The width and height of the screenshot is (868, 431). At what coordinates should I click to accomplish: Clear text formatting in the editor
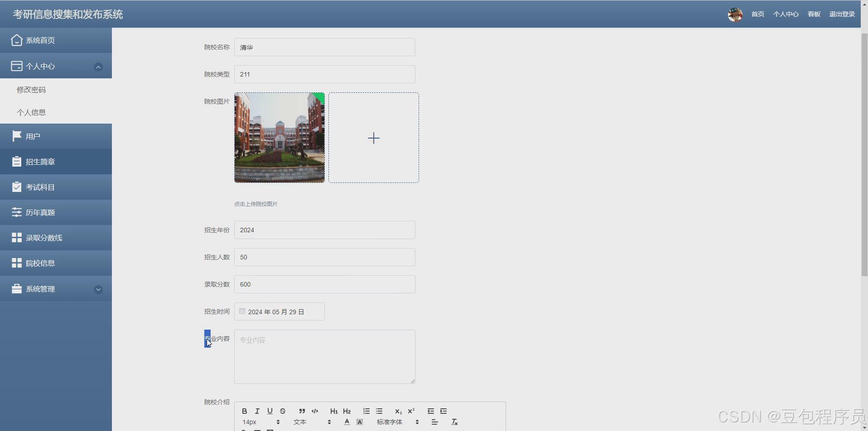coord(454,422)
